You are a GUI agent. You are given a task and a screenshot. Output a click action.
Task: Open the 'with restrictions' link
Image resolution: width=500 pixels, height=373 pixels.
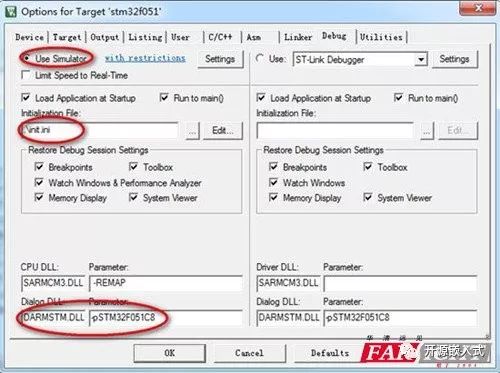(x=145, y=58)
